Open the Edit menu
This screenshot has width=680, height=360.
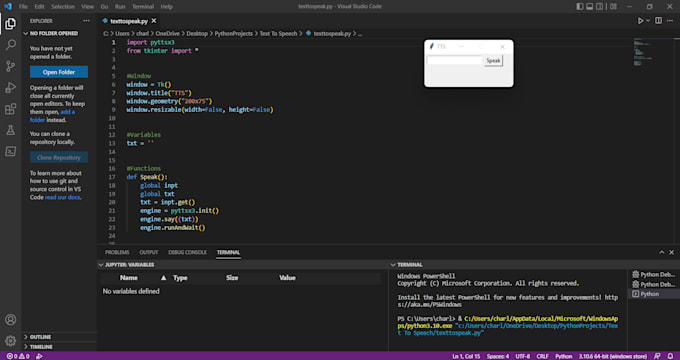tap(39, 7)
